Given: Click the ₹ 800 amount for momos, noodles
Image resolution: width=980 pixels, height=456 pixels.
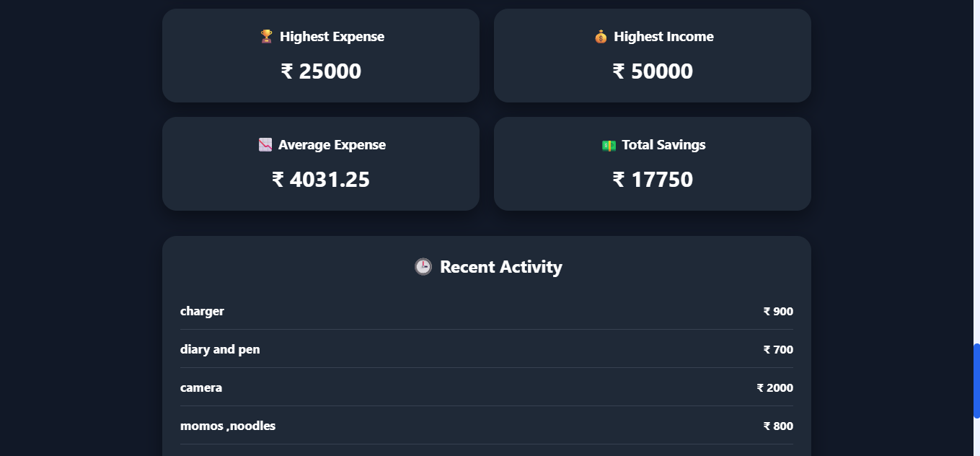Looking at the screenshot, I should tap(778, 426).
